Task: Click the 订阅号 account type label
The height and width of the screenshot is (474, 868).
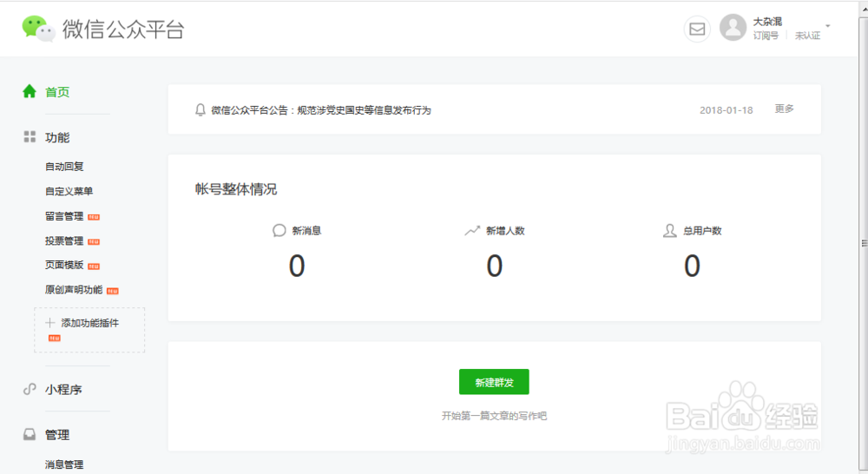Action: [766, 36]
